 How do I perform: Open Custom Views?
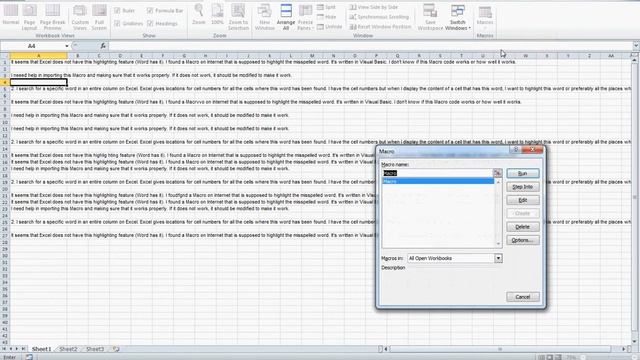coord(80,17)
